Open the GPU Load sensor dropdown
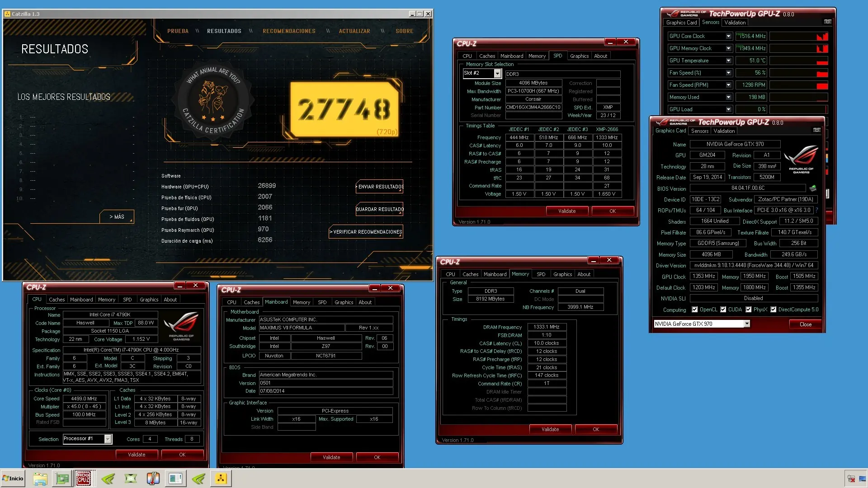This screenshot has height=488, width=868. coord(728,109)
